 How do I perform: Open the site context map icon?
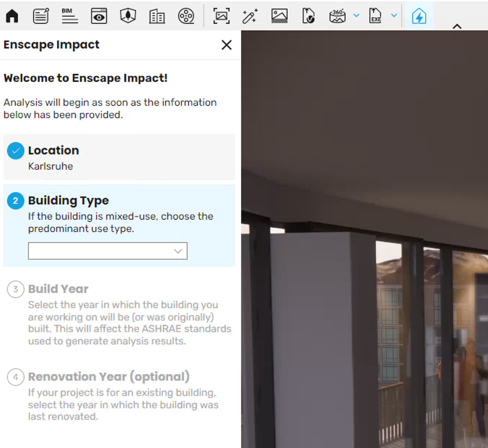(x=128, y=16)
